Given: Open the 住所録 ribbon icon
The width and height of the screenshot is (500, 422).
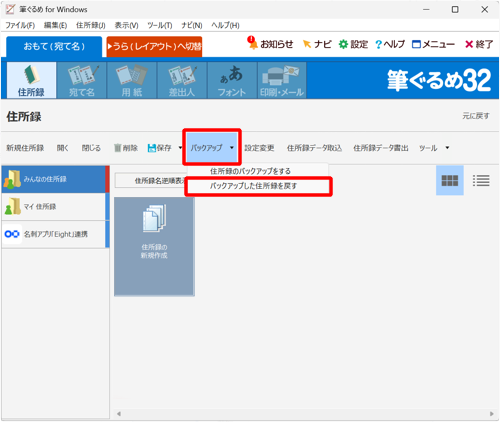Looking at the screenshot, I should point(31,80).
